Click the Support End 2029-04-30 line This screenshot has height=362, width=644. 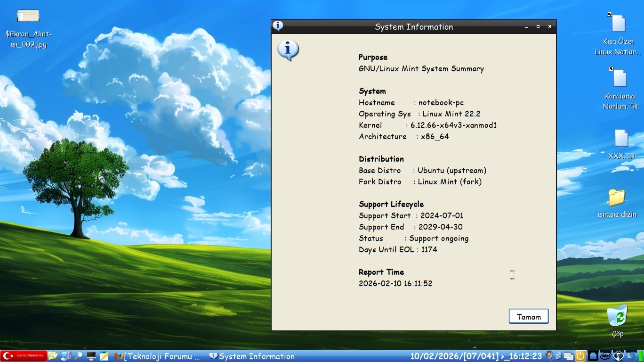tap(411, 227)
